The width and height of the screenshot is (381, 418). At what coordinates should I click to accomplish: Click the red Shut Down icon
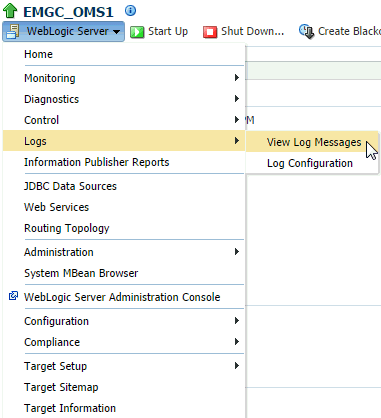(210, 32)
